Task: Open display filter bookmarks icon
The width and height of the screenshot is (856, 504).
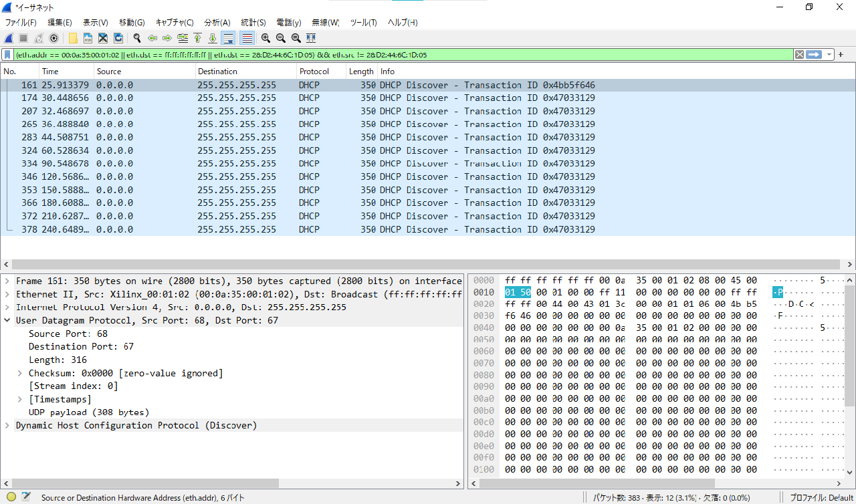Action: pos(7,55)
